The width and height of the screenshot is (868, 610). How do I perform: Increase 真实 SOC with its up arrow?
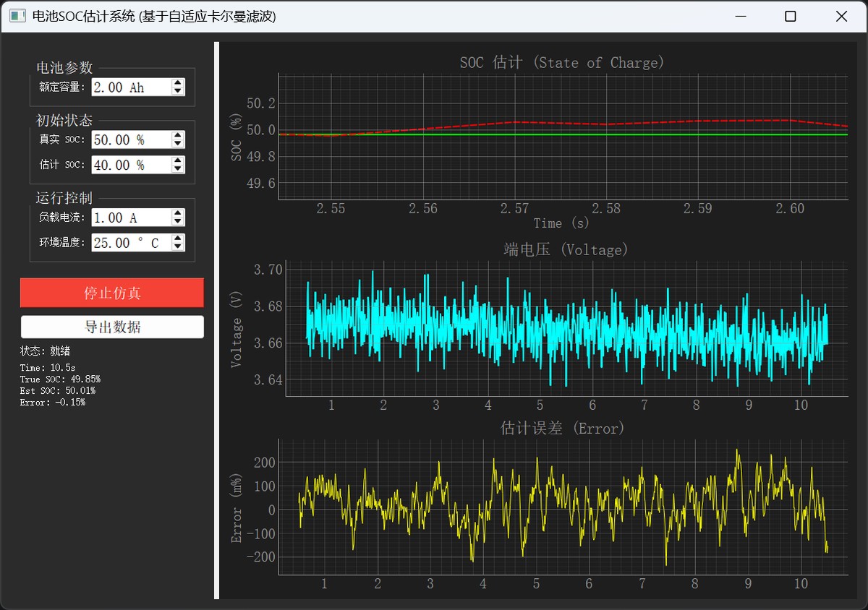pos(178,136)
